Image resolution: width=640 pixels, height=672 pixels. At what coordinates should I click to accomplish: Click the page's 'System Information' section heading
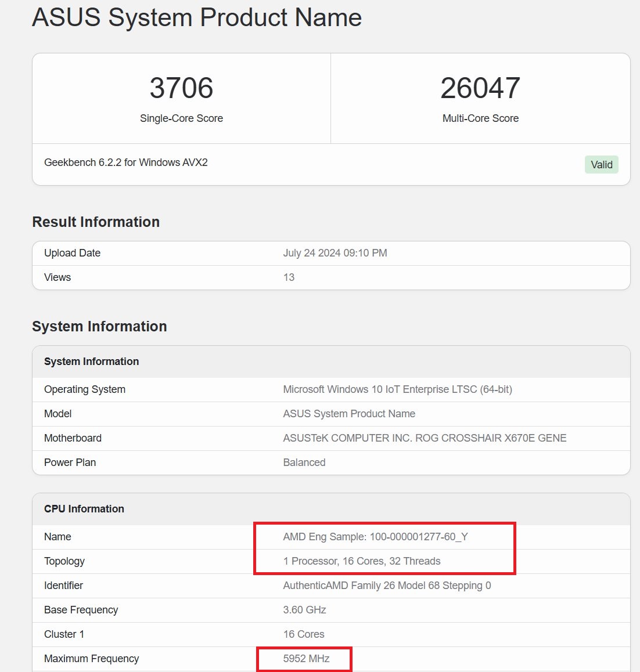tap(99, 327)
